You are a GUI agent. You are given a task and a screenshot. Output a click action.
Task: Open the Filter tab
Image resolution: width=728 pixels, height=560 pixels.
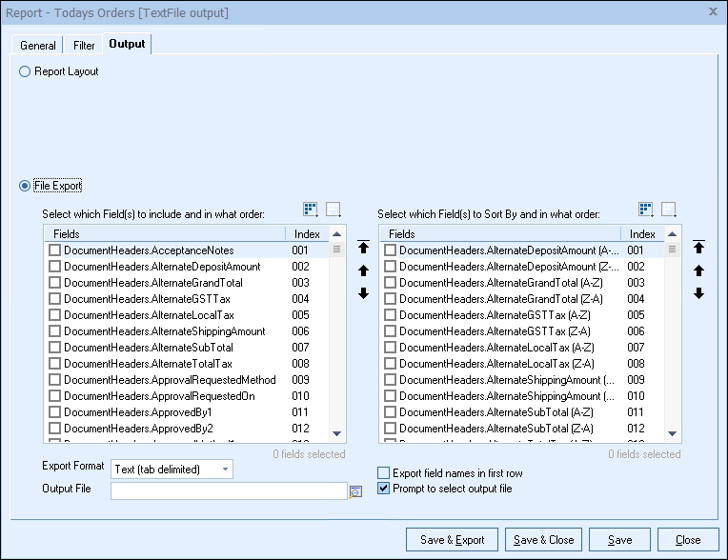pos(84,45)
